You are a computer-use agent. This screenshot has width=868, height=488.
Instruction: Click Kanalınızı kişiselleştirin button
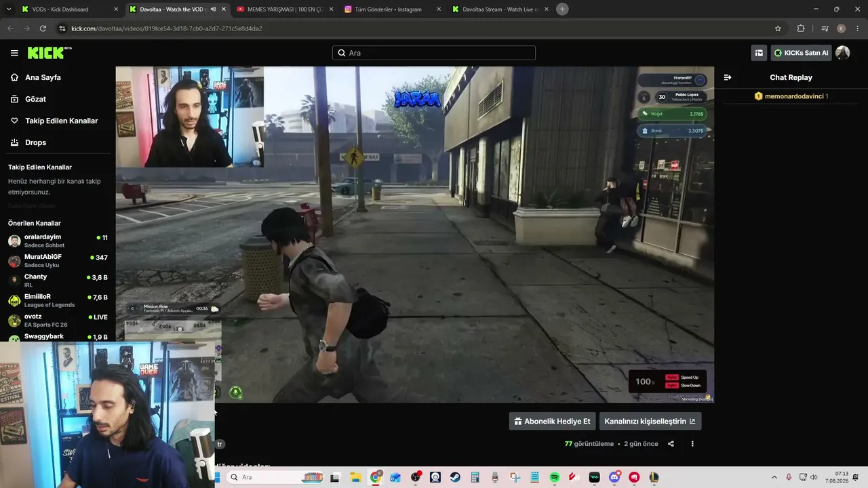click(650, 421)
